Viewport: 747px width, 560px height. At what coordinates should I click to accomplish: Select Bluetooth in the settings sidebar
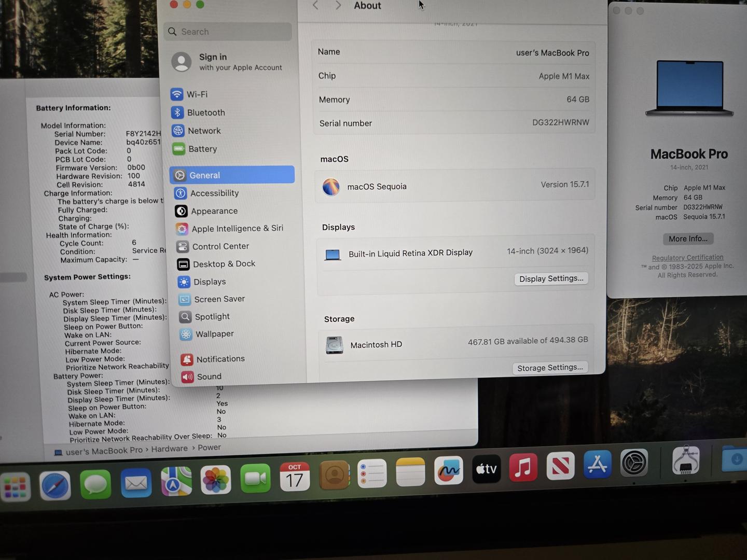205,113
